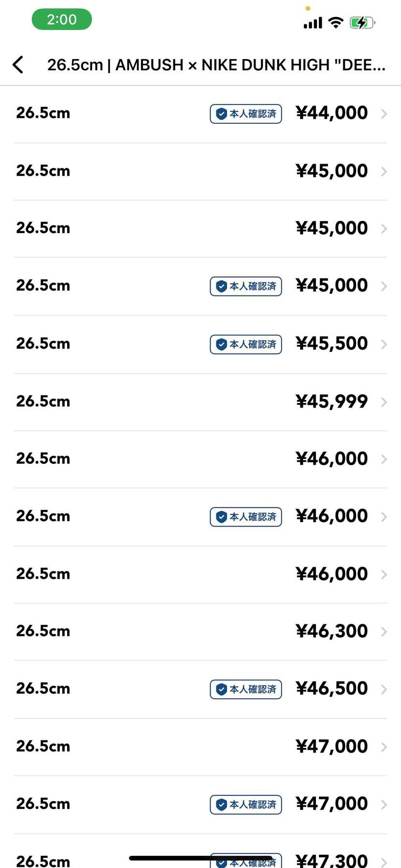This screenshot has width=401, height=868.
Task: Select the ¥45,500 price
Action: click(x=331, y=344)
